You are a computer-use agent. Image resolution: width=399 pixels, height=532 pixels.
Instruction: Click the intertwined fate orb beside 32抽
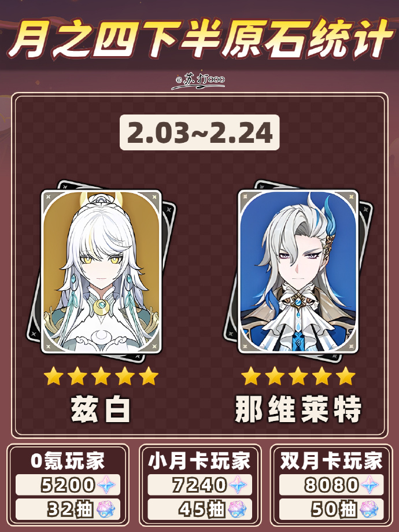point(106,509)
